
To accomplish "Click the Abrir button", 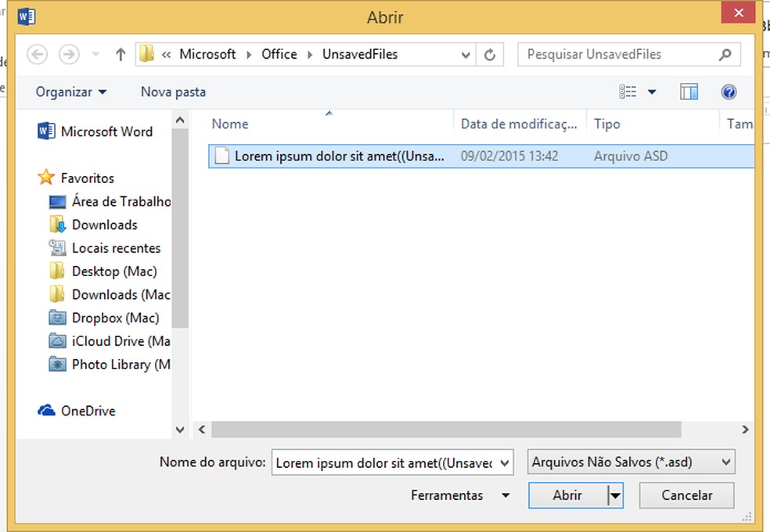I will (x=567, y=495).
